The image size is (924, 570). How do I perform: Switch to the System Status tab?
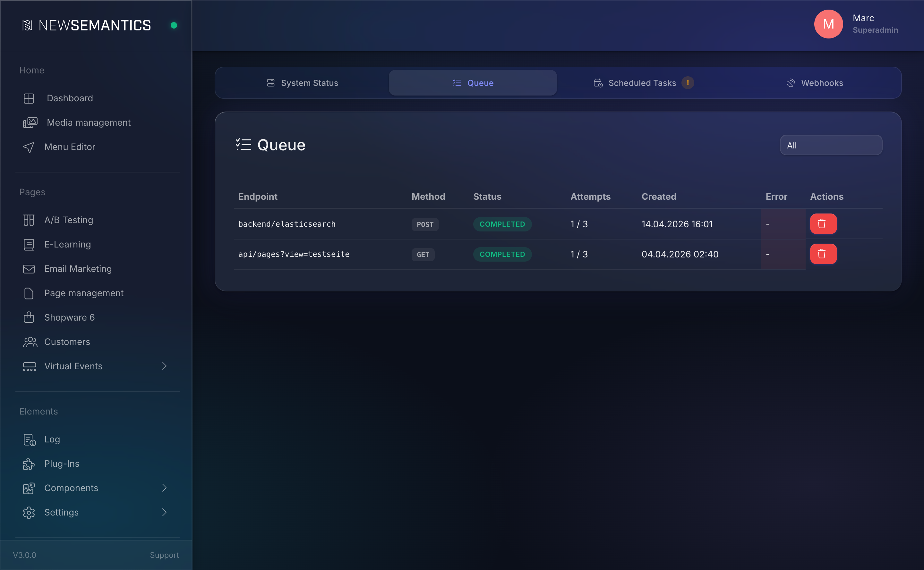pyautogui.click(x=302, y=83)
